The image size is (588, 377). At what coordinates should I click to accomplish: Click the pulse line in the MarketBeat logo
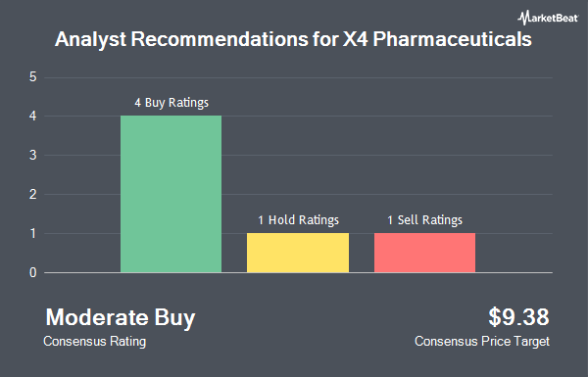point(523,18)
